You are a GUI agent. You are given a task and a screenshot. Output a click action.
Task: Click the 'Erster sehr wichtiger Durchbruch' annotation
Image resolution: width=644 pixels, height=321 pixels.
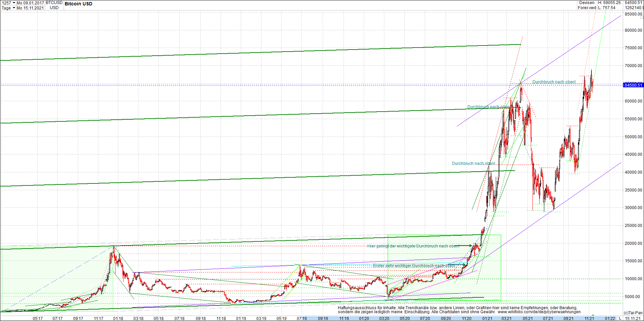pos(414,266)
